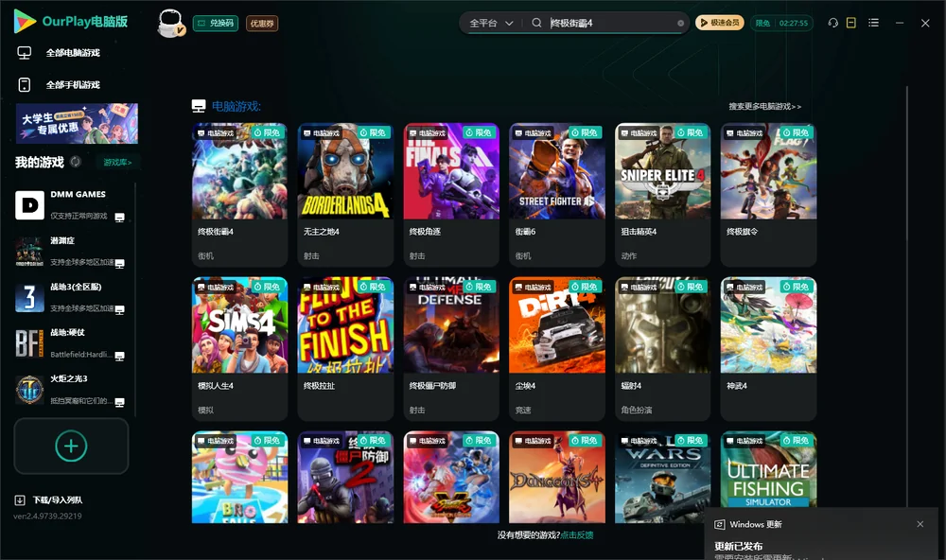Image resolution: width=946 pixels, height=560 pixels.
Task: Select DMM GAMES in my games
Action: (x=71, y=205)
